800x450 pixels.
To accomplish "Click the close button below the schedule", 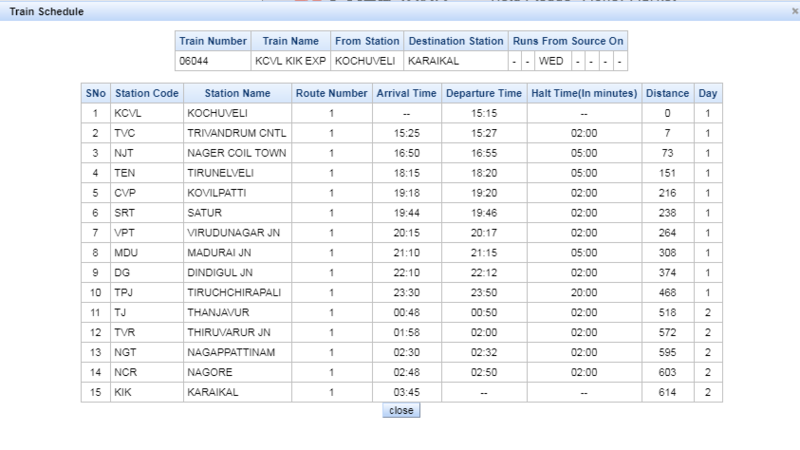I will click(401, 411).
